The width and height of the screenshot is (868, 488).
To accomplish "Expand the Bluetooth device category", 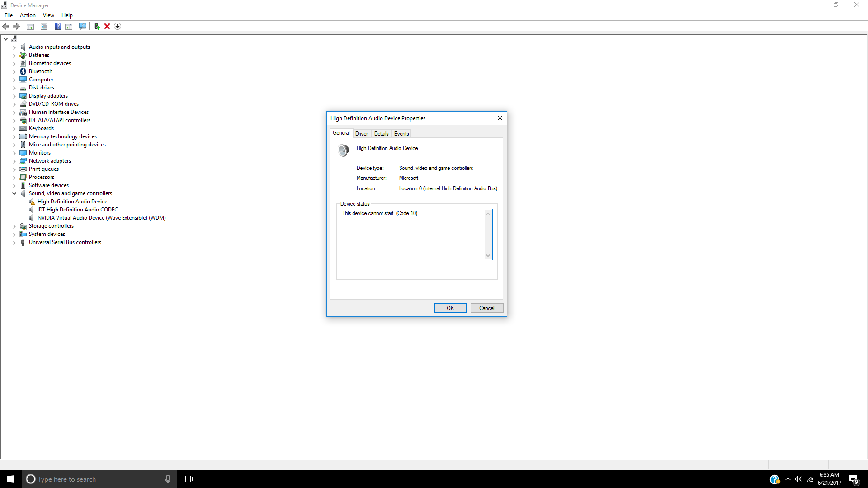I will [13, 71].
